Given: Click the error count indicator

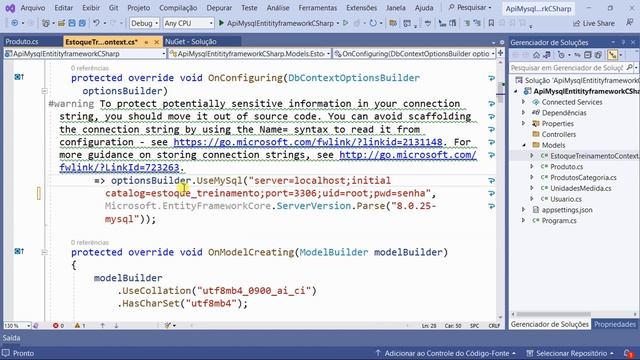Looking at the screenshot, I should pyautogui.click(x=58, y=326).
